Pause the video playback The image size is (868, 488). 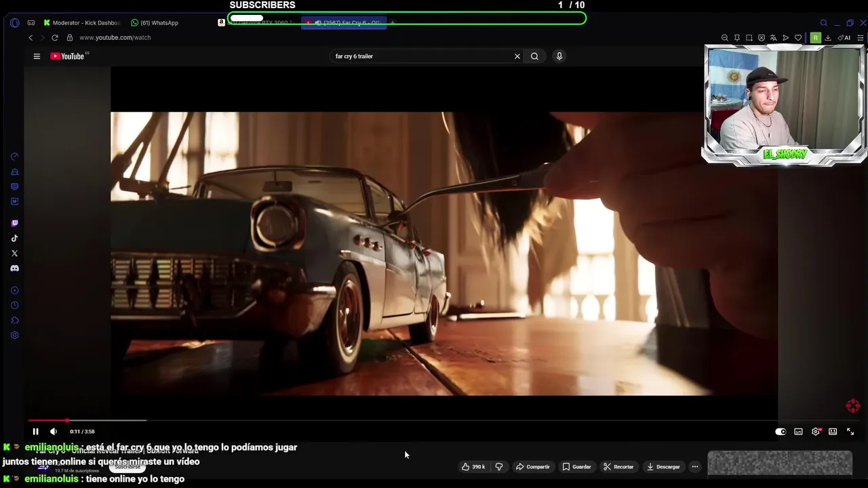pos(36,431)
